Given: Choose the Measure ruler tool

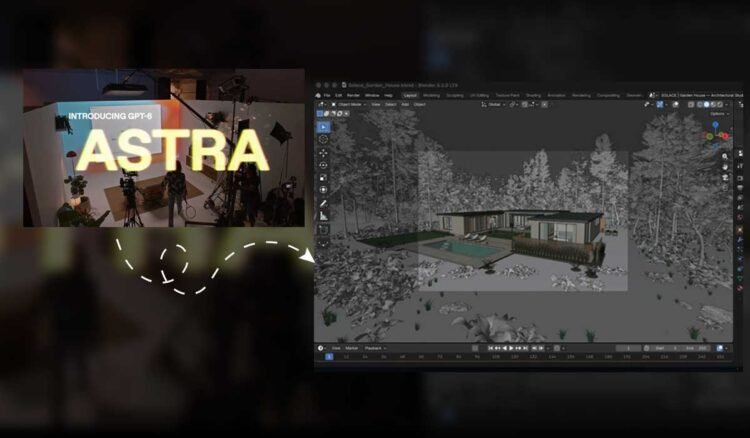Looking at the screenshot, I should 323,216.
